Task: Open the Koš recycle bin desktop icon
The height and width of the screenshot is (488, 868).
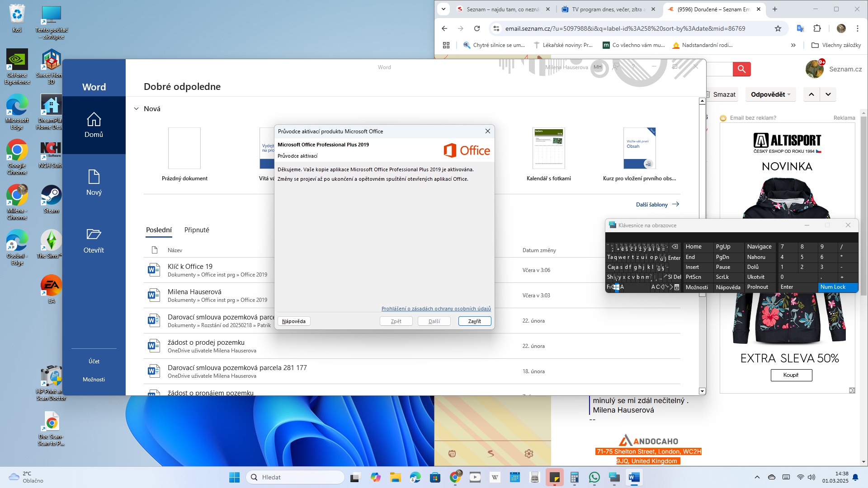Action: click(17, 18)
